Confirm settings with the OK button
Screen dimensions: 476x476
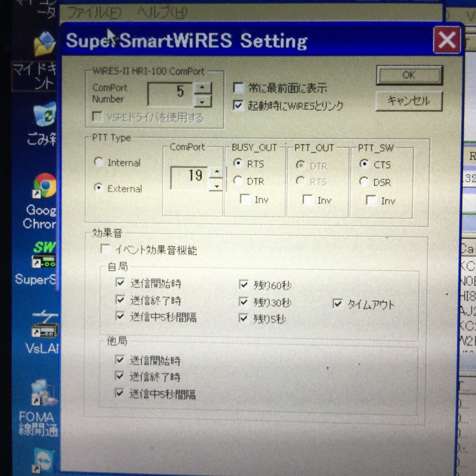click(x=409, y=75)
